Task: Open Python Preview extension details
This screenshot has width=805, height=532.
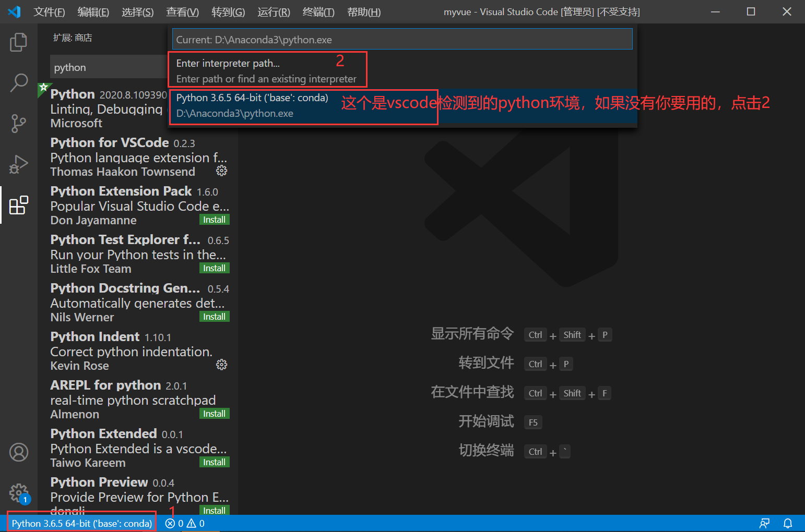Action: pos(138,494)
